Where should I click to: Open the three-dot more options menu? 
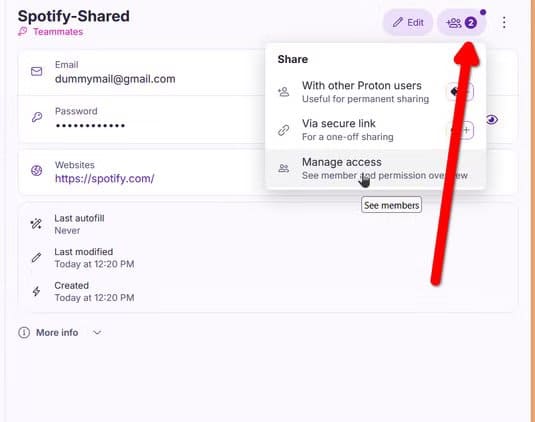click(x=504, y=23)
